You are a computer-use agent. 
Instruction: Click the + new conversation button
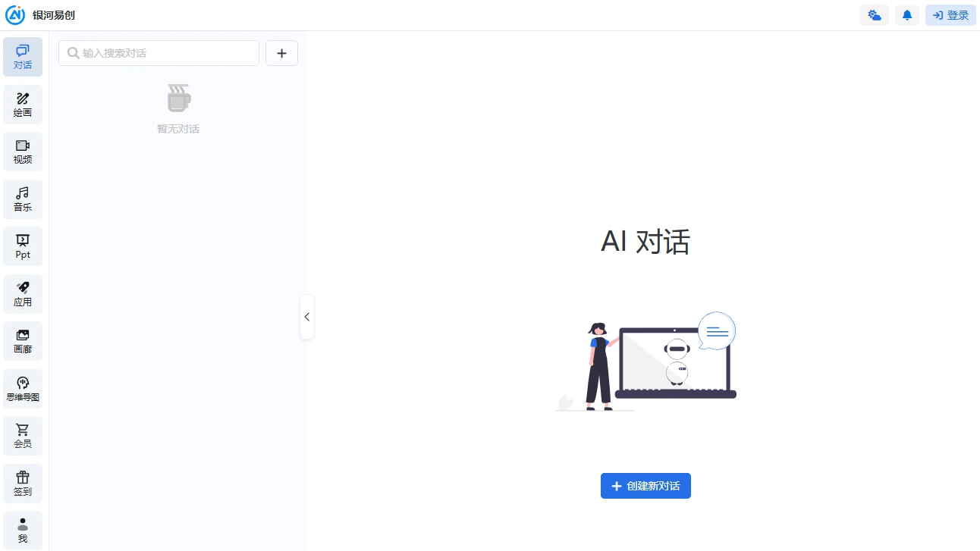click(281, 53)
